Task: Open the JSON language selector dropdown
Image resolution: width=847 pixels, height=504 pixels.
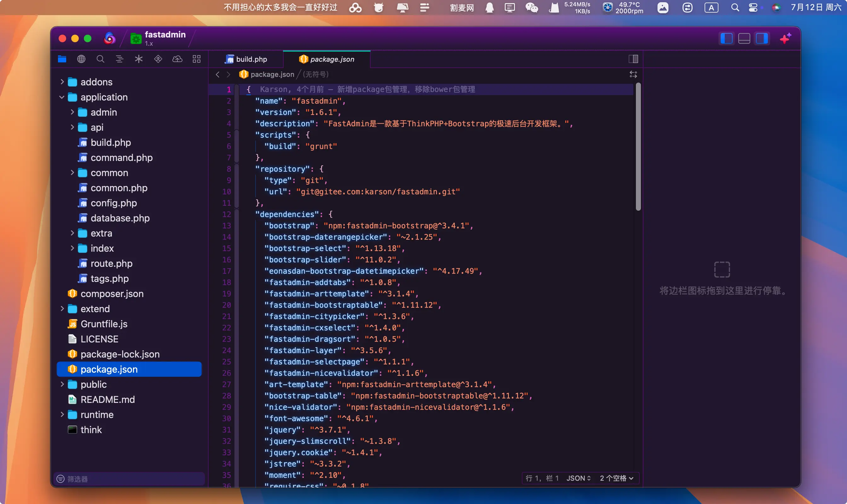Action: (578, 478)
